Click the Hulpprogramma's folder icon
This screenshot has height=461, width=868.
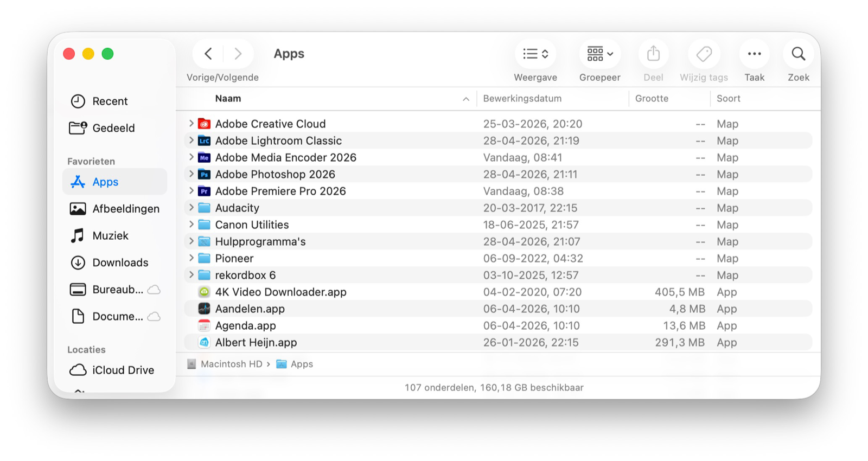(204, 241)
